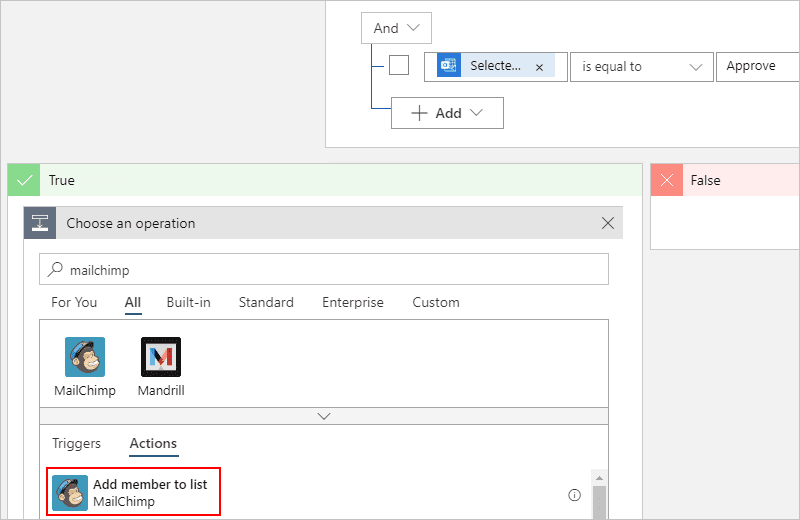Image resolution: width=800 pixels, height=520 pixels.
Task: Open the Standard tab
Action: [x=266, y=303]
